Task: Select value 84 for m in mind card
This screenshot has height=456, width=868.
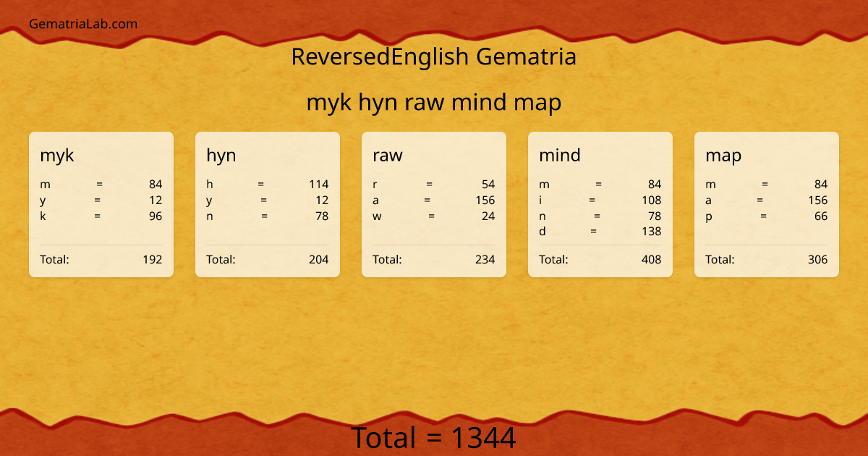Action: (x=655, y=185)
